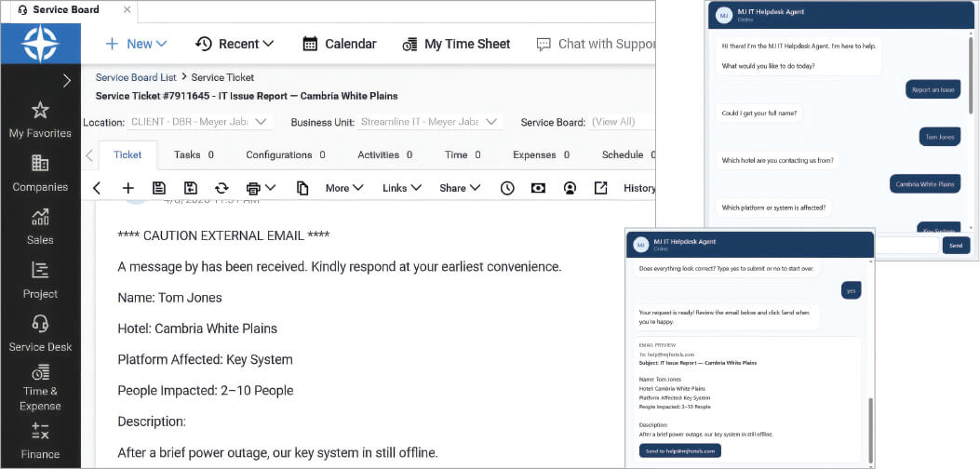Click the Service Ticket #7911645 title
This screenshot has width=980, height=469.
(x=247, y=96)
